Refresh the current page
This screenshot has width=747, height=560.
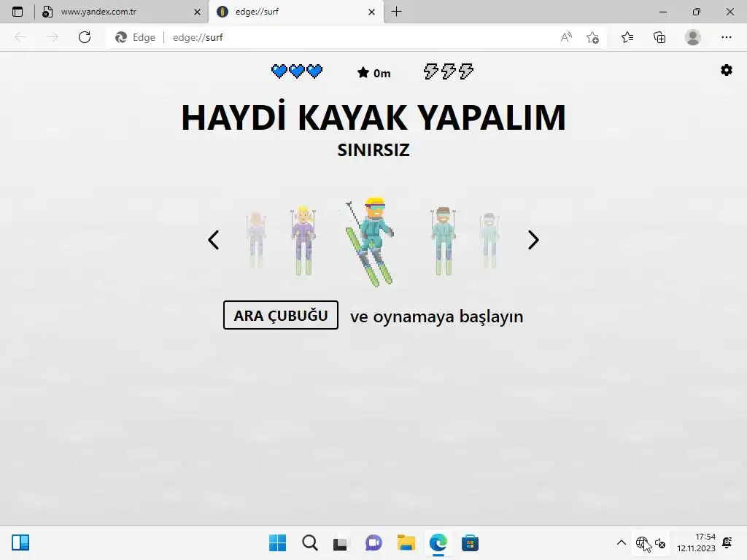tap(85, 37)
